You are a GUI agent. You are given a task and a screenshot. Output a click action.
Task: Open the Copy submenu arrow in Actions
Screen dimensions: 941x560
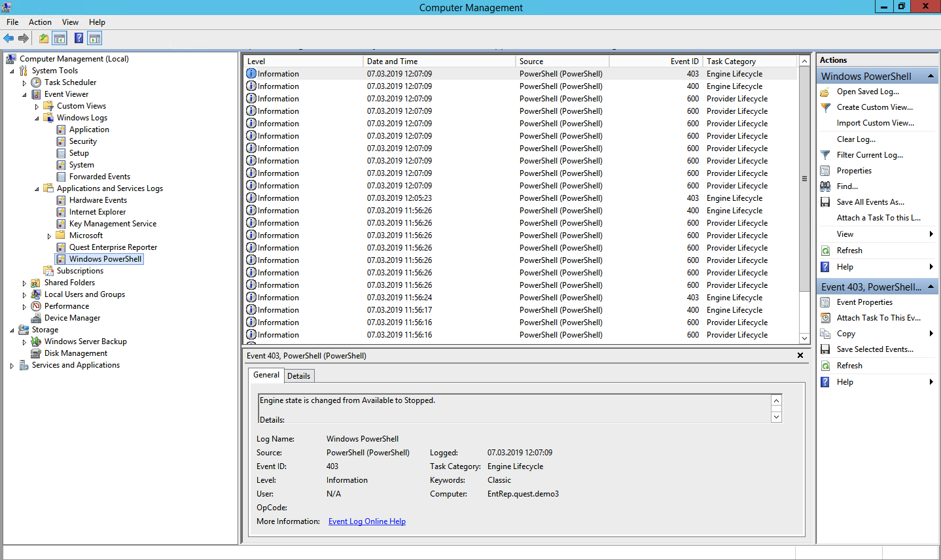(x=931, y=334)
